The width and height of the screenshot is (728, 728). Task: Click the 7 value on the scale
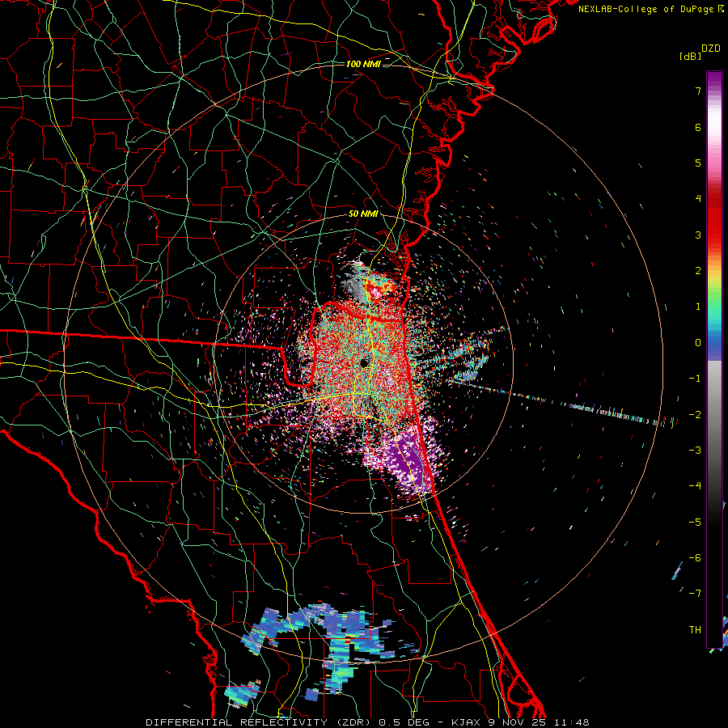[698, 91]
